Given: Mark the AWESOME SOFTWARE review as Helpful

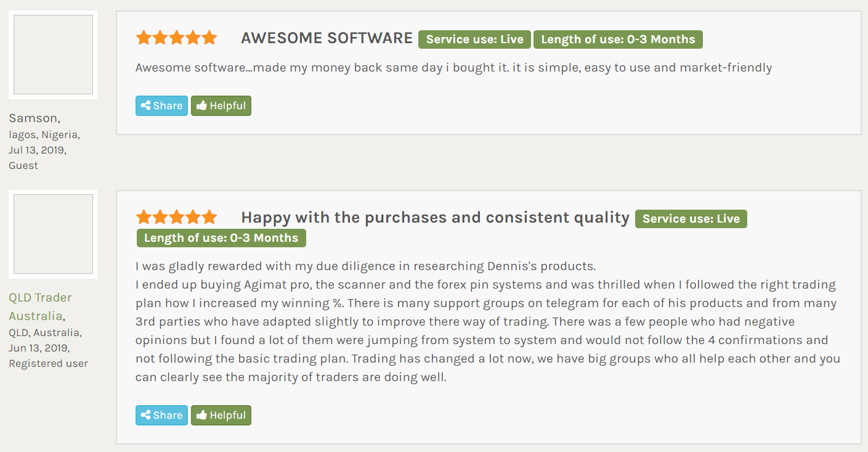Looking at the screenshot, I should 221,106.
